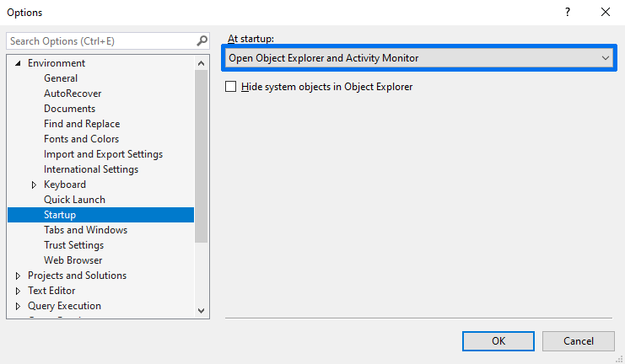Open Tabs and Windows settings
The image size is (625, 364).
(86, 230)
